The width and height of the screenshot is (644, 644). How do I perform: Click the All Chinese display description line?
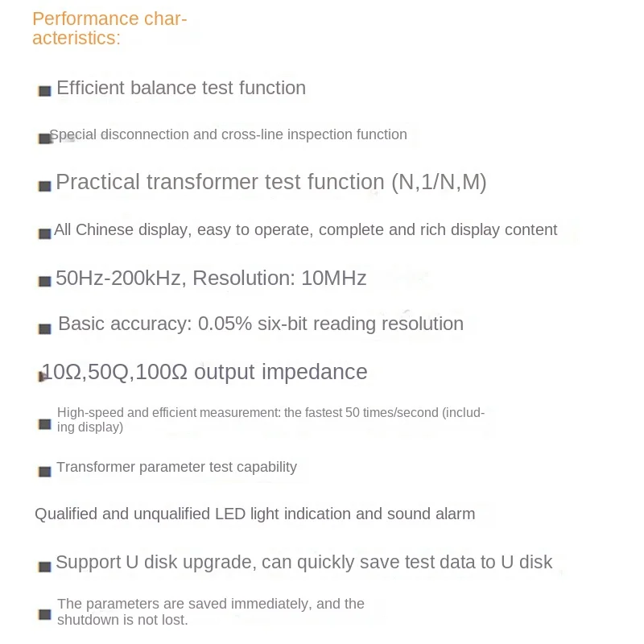tap(305, 229)
